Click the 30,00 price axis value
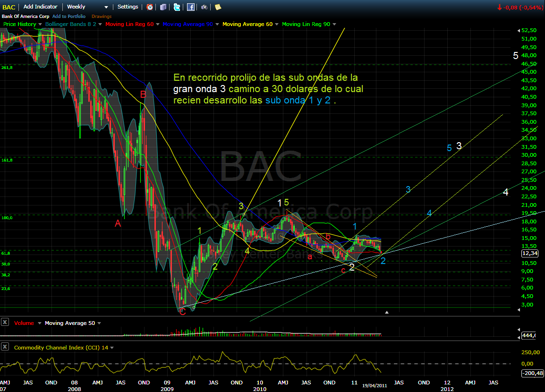The image size is (545, 392). click(528, 155)
